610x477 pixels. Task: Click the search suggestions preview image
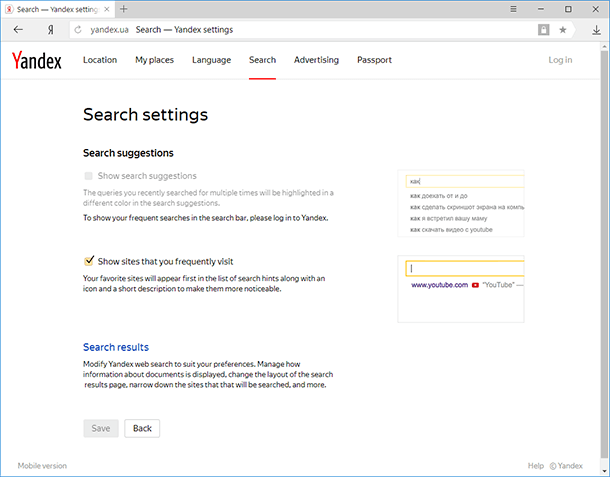[x=461, y=203]
